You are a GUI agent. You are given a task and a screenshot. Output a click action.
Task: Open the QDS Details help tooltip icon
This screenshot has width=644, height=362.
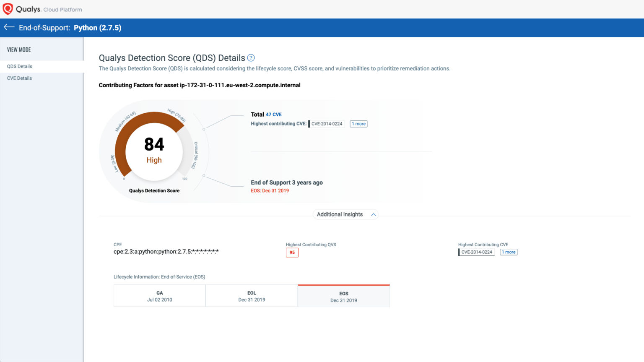coord(251,57)
